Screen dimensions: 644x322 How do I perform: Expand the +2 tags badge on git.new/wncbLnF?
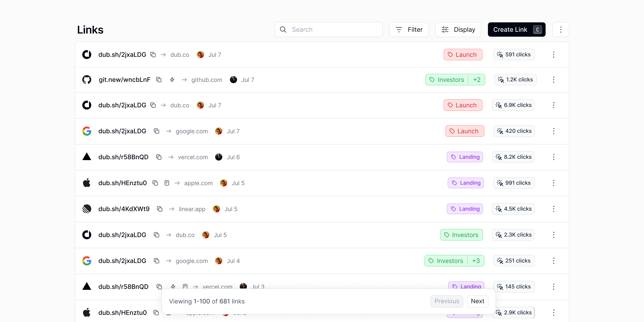point(477,80)
